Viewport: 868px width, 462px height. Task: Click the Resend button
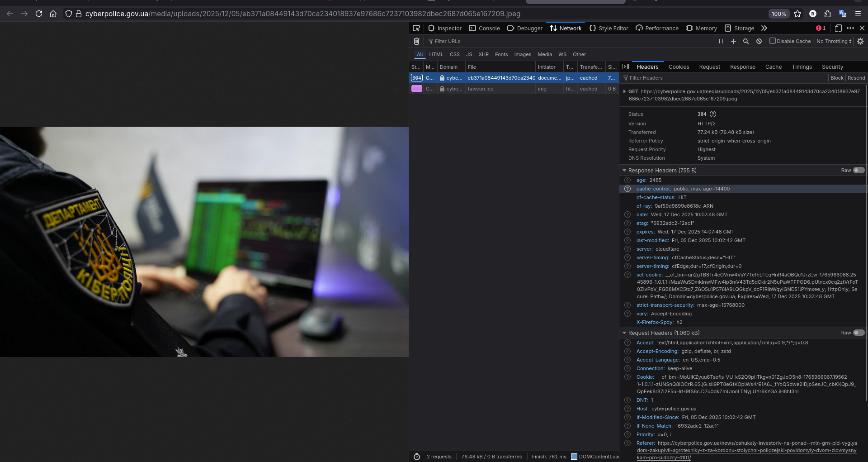856,78
